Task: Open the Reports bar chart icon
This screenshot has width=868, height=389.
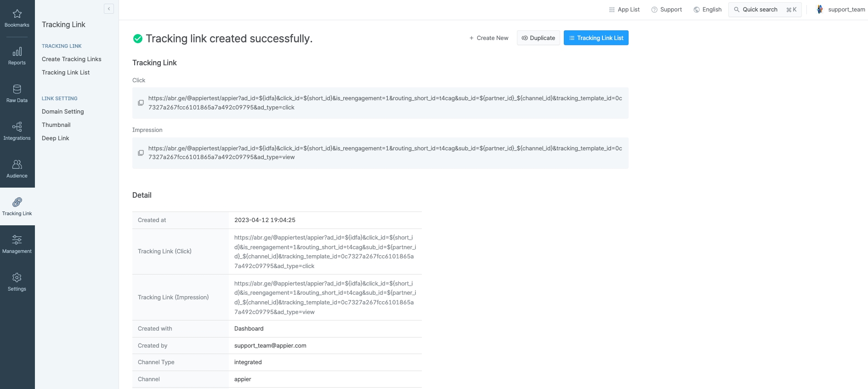Action: tap(17, 52)
